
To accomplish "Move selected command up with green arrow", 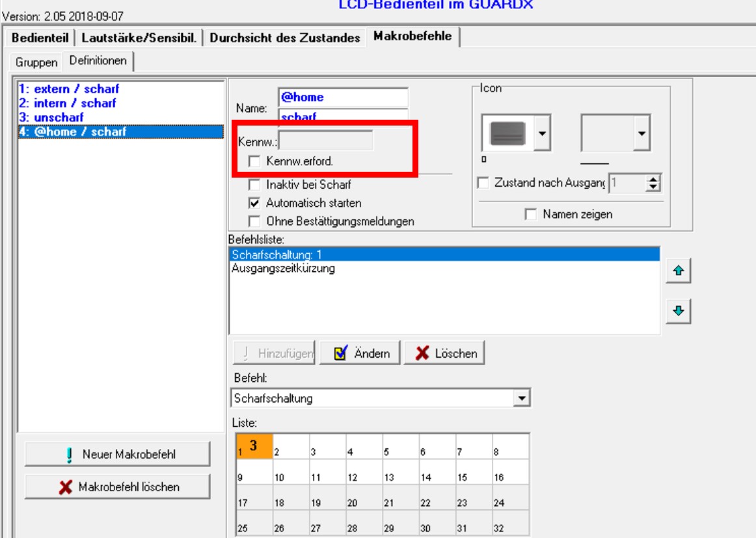I will coord(678,273).
